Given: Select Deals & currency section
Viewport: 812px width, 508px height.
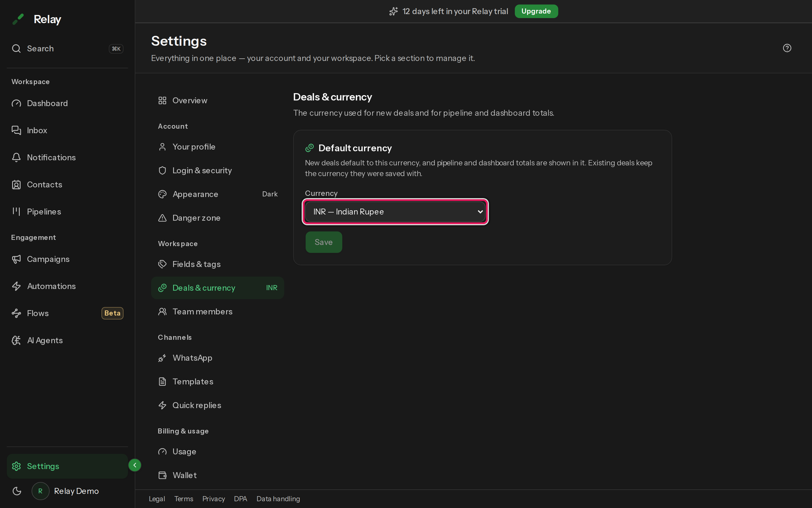Looking at the screenshot, I should [x=217, y=288].
